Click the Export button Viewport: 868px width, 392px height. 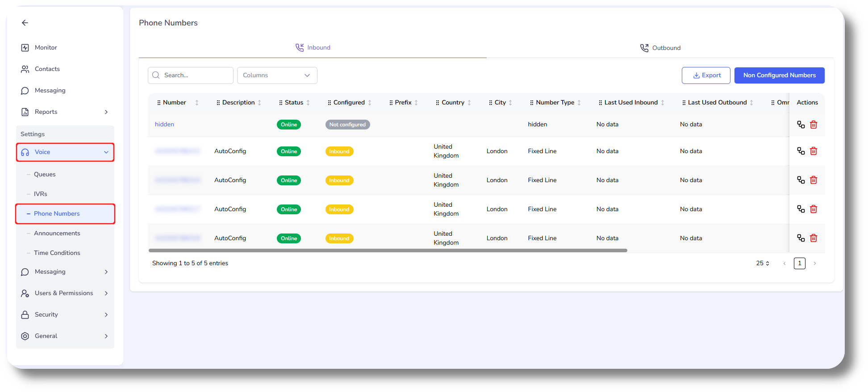pos(705,75)
